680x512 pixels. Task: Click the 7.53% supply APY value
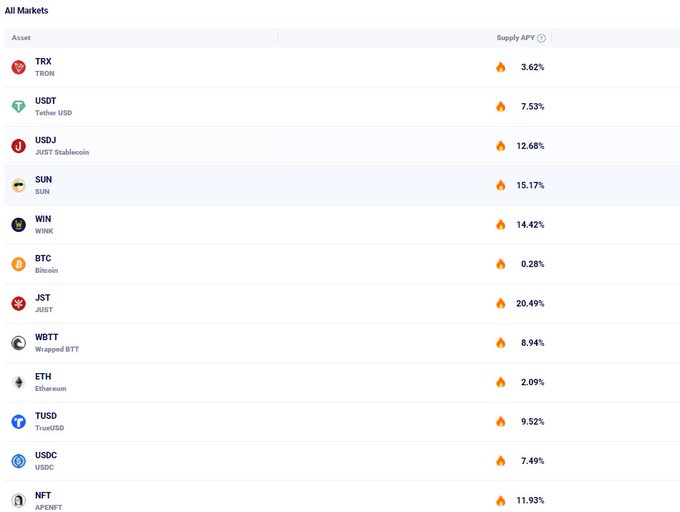(x=533, y=106)
